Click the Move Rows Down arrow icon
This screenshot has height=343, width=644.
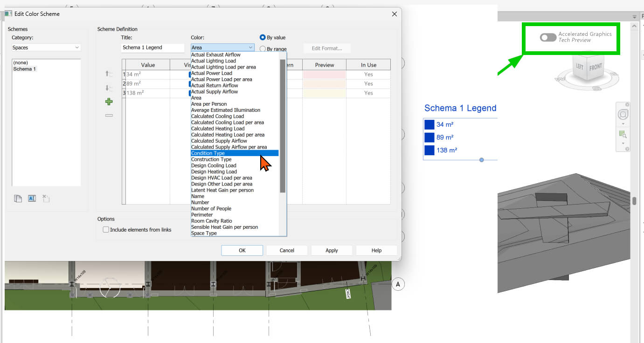point(109,88)
